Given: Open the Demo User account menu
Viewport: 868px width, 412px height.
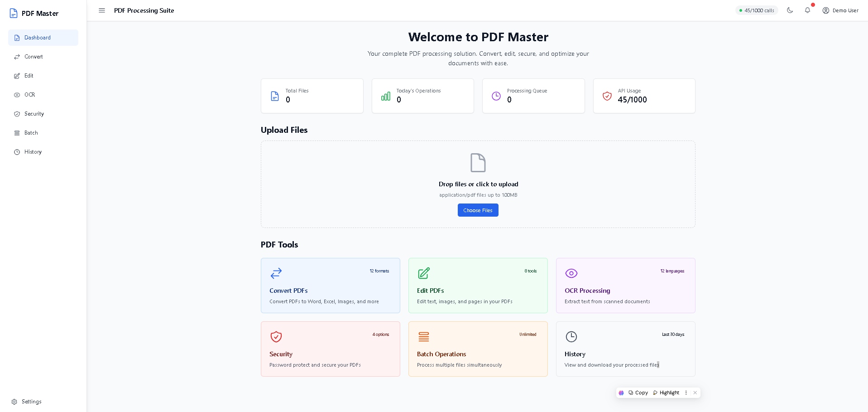Looking at the screenshot, I should tap(840, 10).
